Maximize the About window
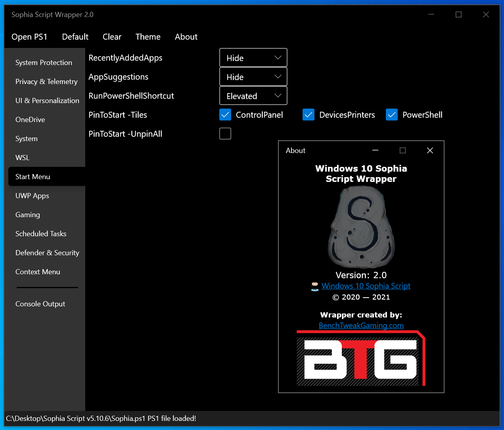 click(402, 151)
